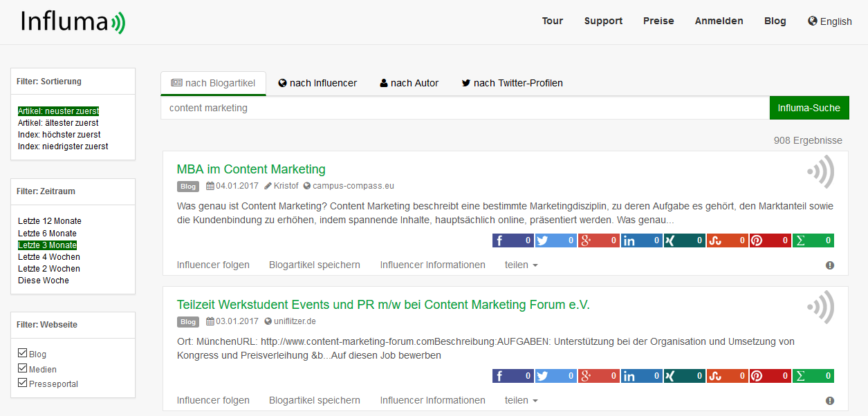Switch to the nach Influencer tab
The width and height of the screenshot is (868, 416).
click(317, 83)
